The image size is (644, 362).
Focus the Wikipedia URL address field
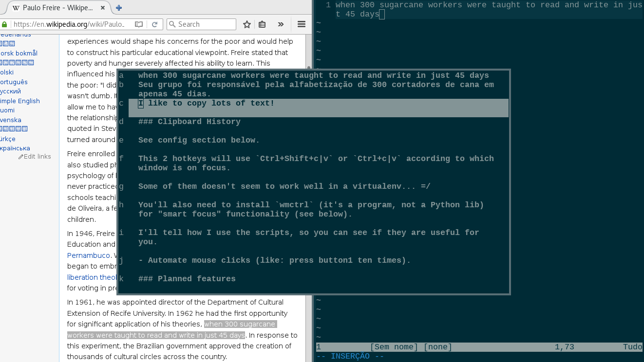(x=68, y=24)
